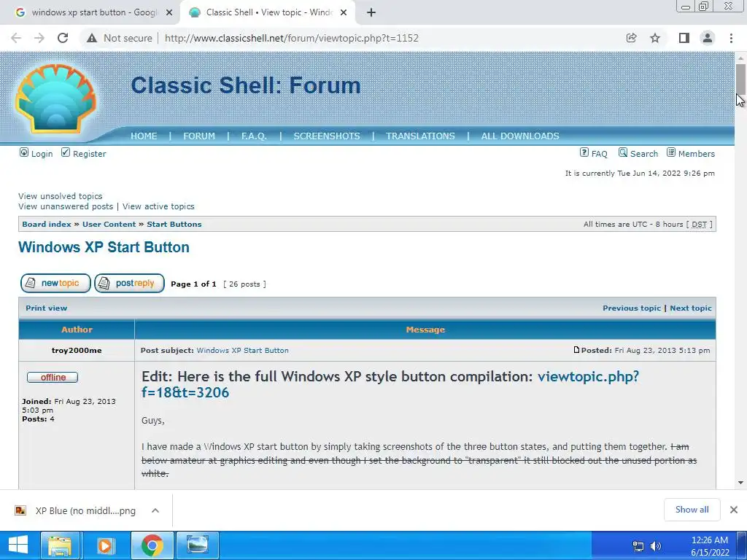Bookmark this page with the star icon

pos(655,38)
